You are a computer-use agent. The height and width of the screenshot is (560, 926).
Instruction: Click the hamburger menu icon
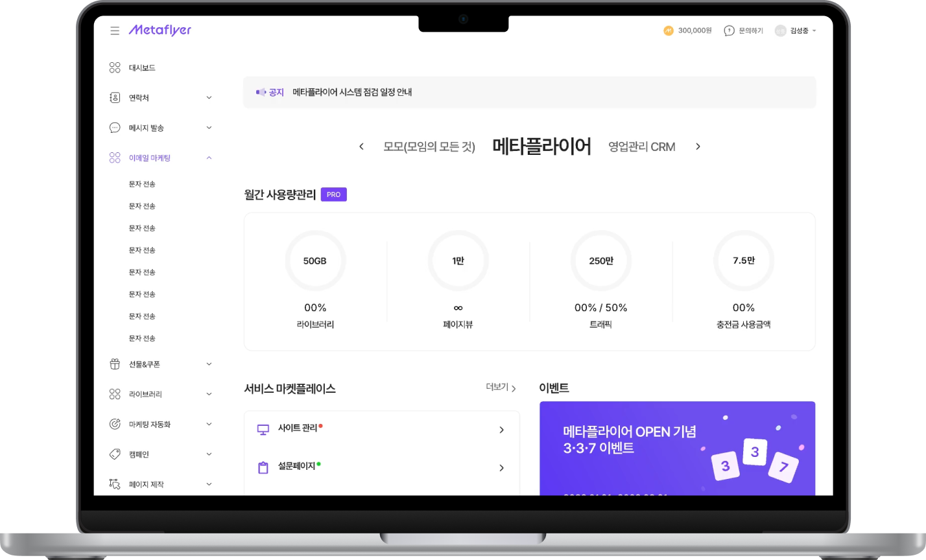tap(115, 30)
